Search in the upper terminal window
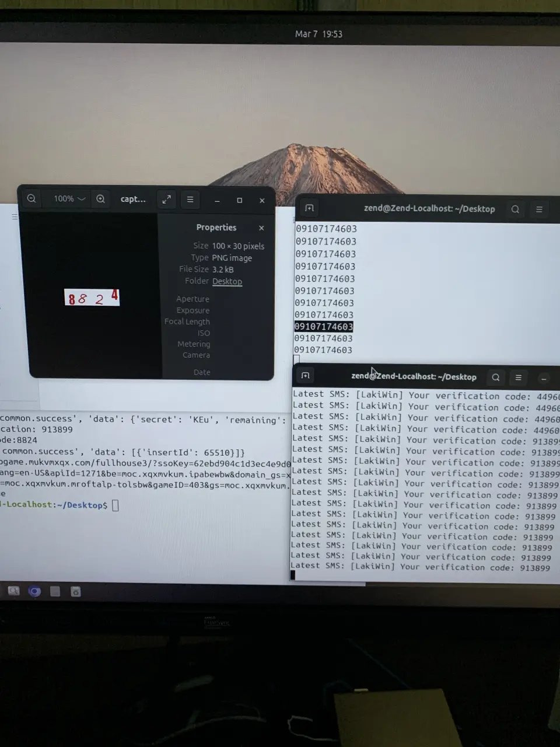The height and width of the screenshot is (747, 560). coord(515,209)
